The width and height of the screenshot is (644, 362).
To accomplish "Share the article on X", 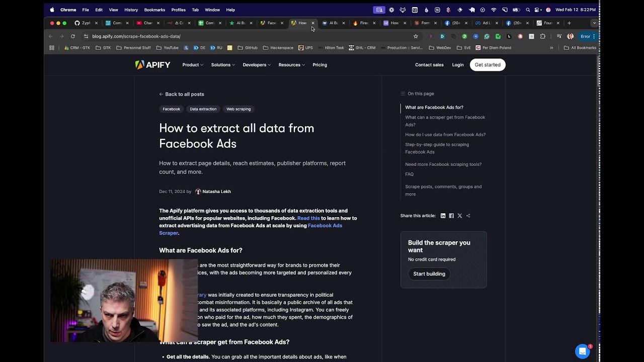I will pyautogui.click(x=459, y=216).
